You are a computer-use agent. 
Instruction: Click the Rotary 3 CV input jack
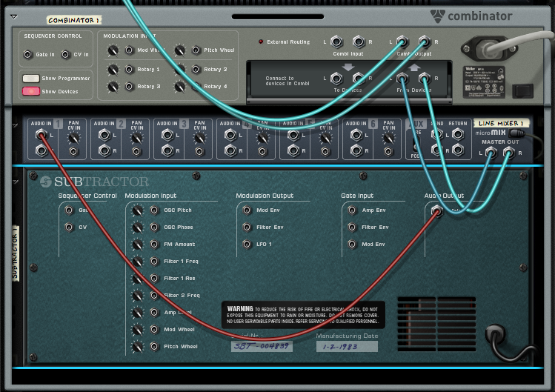coord(129,86)
